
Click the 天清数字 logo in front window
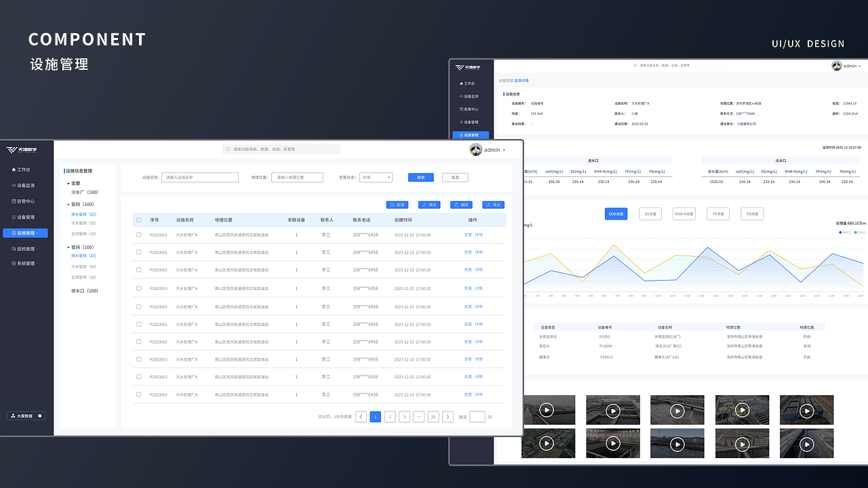22,150
